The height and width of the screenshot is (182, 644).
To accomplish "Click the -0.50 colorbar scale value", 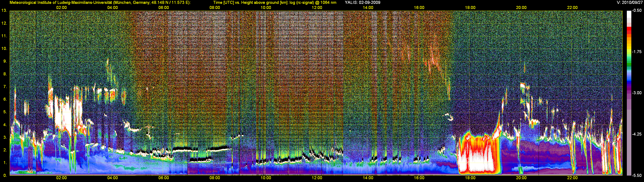I will (x=637, y=10).
